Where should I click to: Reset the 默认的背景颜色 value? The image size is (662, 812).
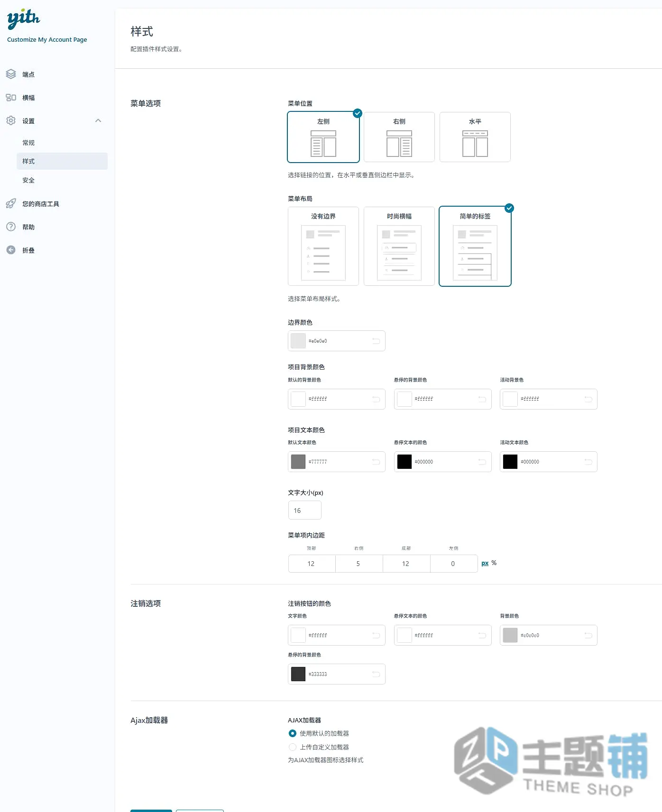click(x=376, y=399)
